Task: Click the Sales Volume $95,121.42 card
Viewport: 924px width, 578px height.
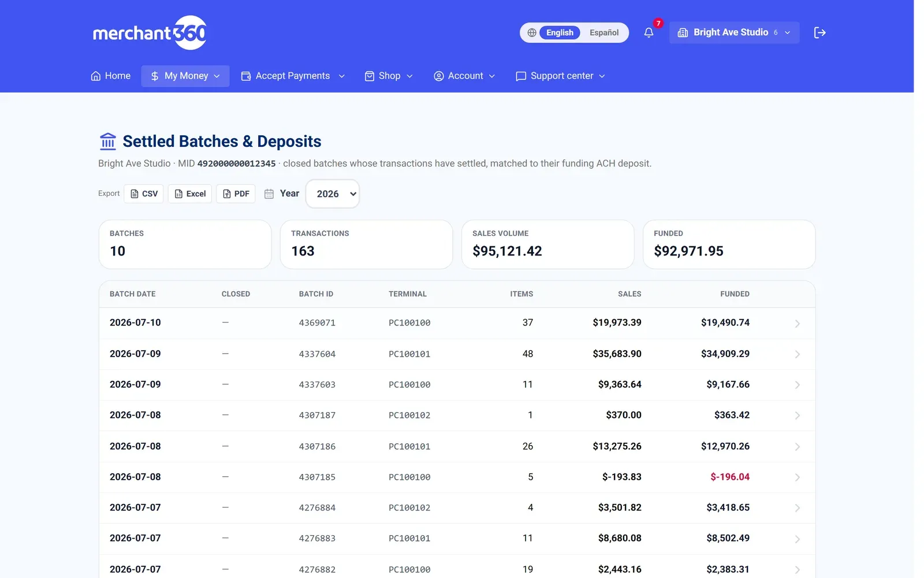Action: pos(548,244)
